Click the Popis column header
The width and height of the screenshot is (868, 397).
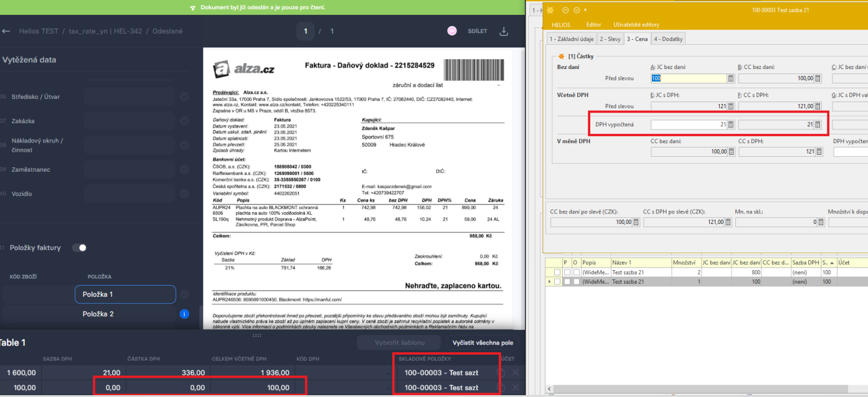(x=595, y=263)
